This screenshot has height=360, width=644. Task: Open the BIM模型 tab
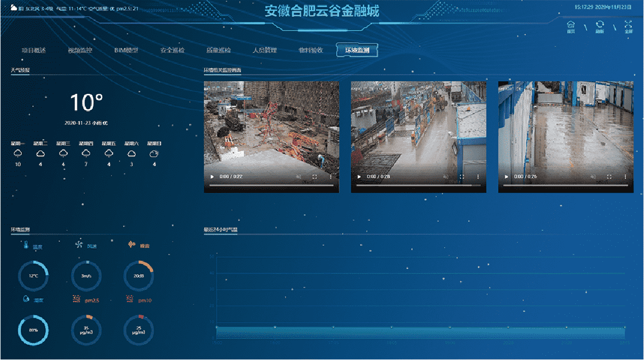pyautogui.click(x=126, y=50)
